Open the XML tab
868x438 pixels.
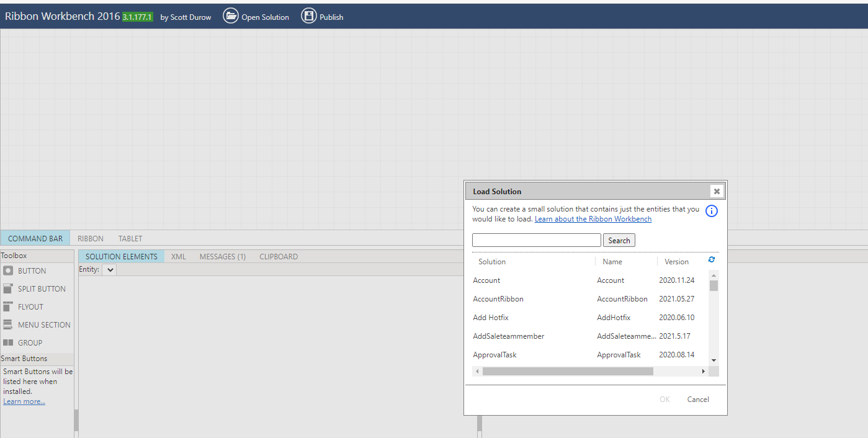pyautogui.click(x=179, y=256)
